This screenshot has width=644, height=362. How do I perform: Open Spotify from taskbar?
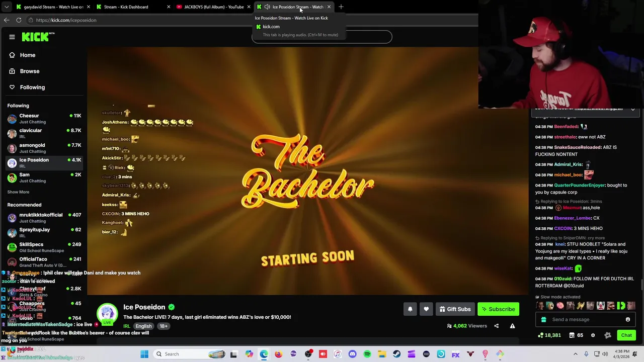[367, 354]
